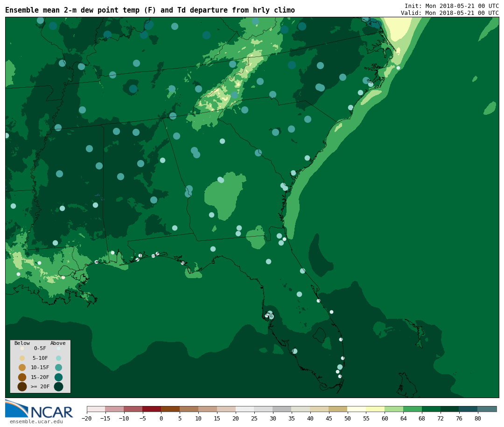Open the ensemble.ucar.edu link under the logo
Screen dimensions: 504x427
coord(36,421)
